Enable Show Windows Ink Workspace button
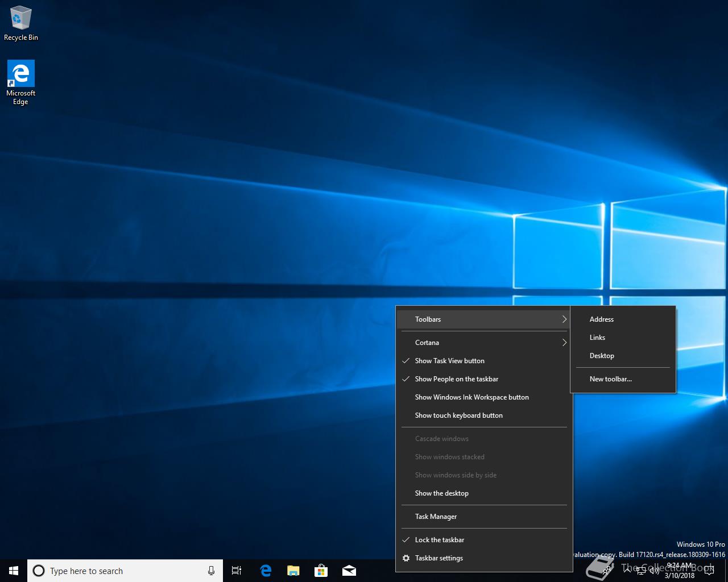Screen dimensions: 728x582 [471, 397]
